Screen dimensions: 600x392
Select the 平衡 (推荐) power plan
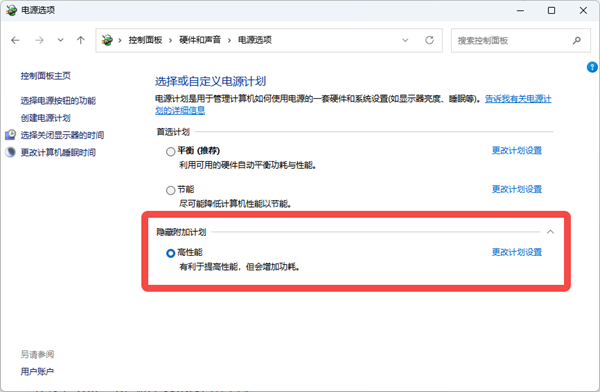[x=171, y=152]
